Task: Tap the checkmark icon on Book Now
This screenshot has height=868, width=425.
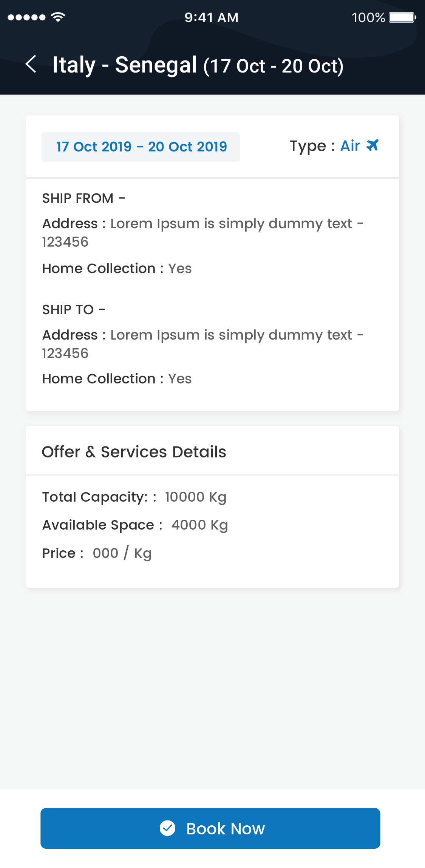Action: [167, 828]
